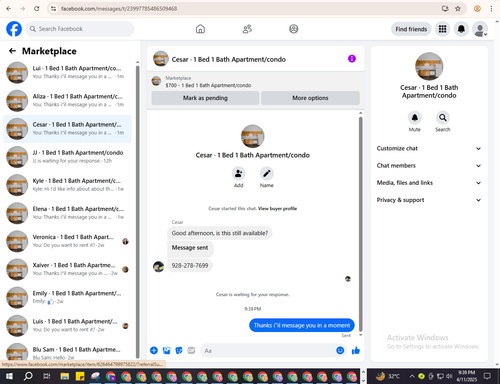
Task: Open Windows Start menu
Action: pos(9,376)
